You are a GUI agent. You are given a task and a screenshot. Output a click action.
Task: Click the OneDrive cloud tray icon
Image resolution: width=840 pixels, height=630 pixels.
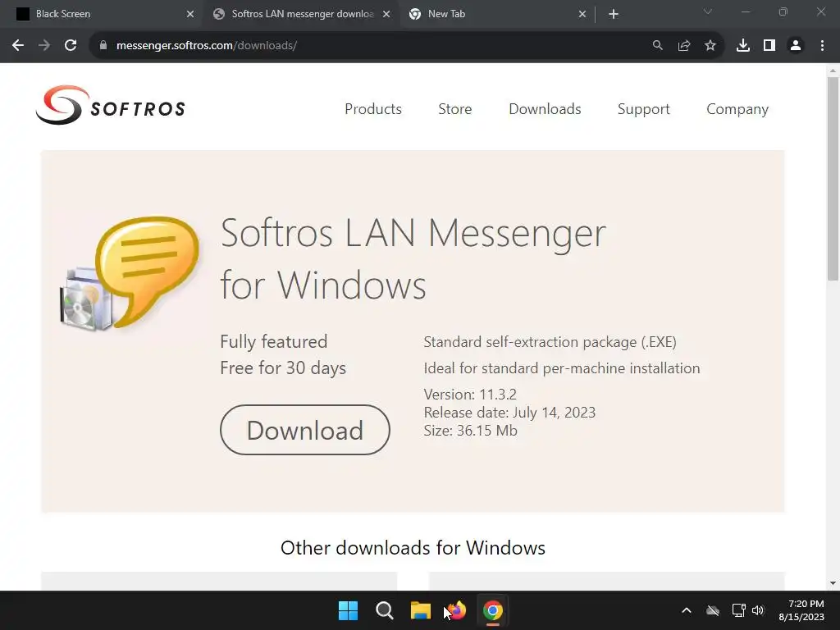(x=713, y=610)
